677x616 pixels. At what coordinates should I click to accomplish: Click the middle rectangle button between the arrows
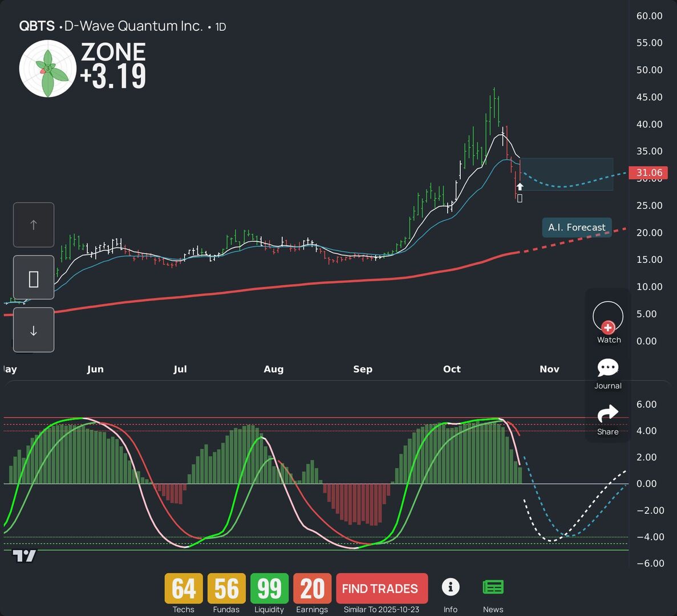coord(34,278)
